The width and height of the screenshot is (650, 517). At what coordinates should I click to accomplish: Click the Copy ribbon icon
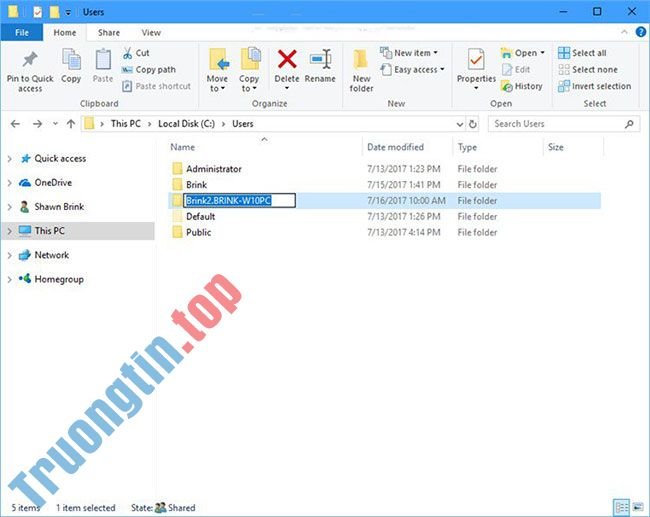coord(71,60)
